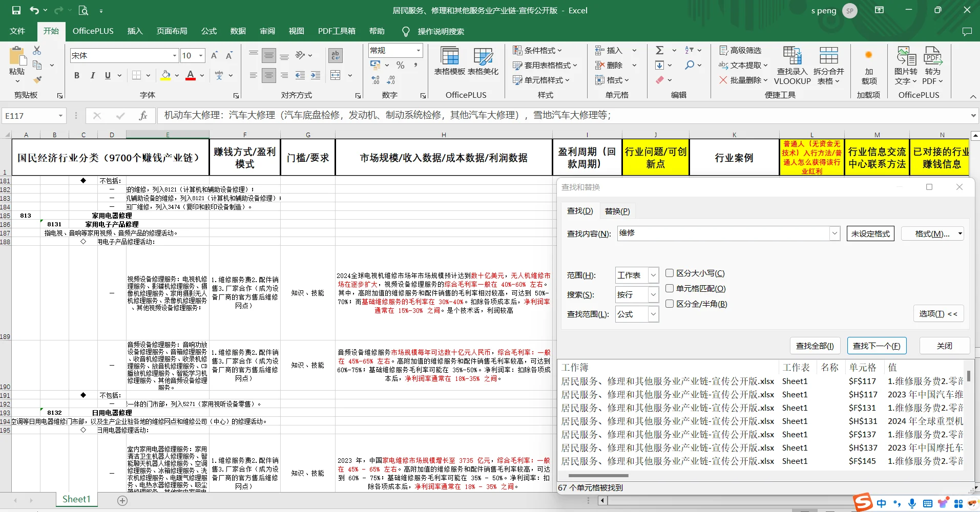Click the 高级筛选 icon

point(724,50)
